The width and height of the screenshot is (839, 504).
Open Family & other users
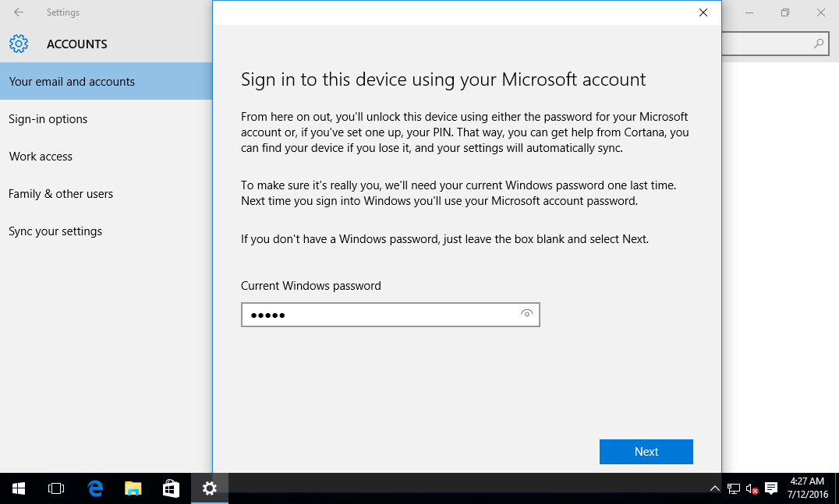pyautogui.click(x=60, y=193)
